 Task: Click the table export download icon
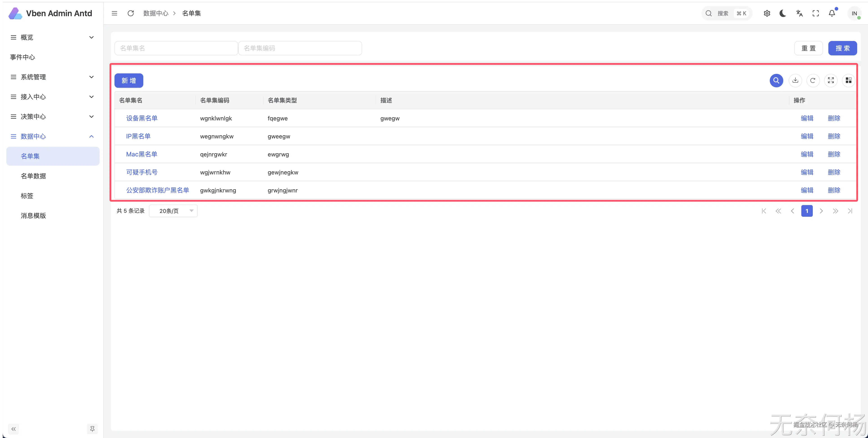tap(795, 80)
